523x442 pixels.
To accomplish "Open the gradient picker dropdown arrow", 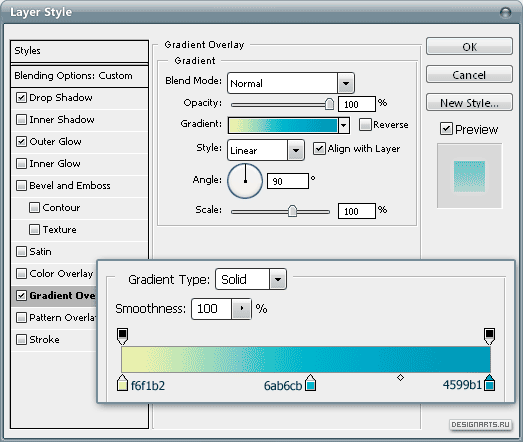I will point(343,125).
